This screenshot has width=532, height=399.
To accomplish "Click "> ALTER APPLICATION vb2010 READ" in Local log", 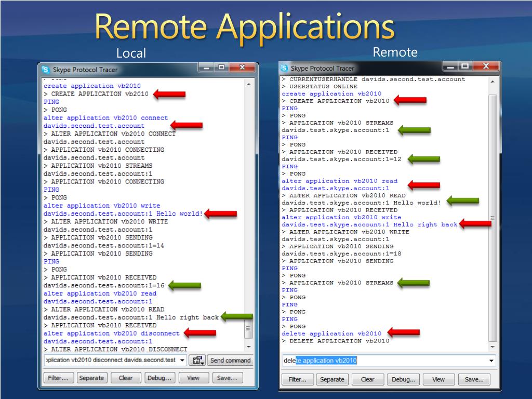I will pyautogui.click(x=103, y=310).
